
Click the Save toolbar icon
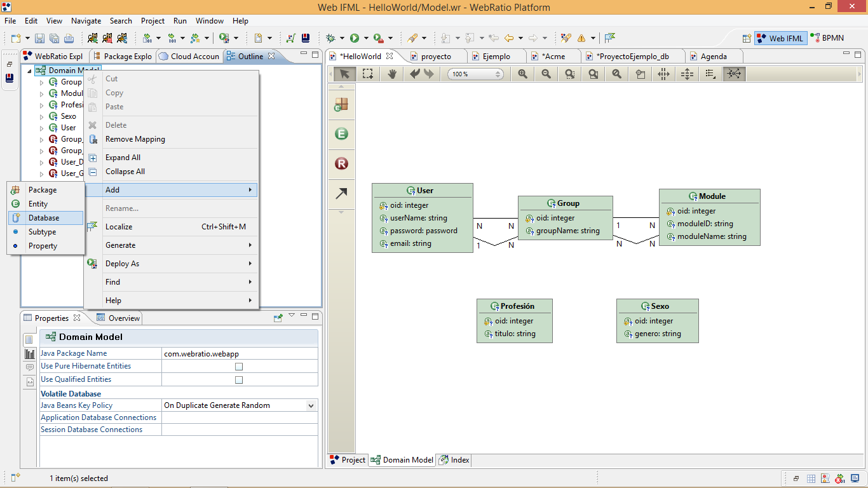pos(39,38)
